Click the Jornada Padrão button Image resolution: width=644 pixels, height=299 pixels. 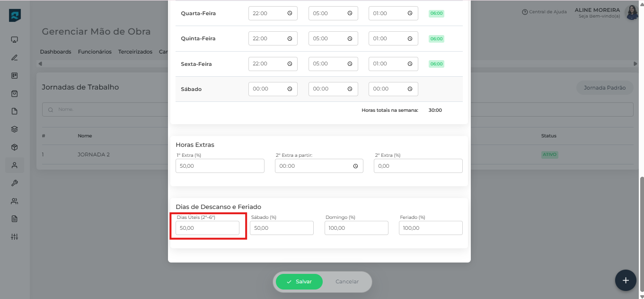[x=604, y=88]
